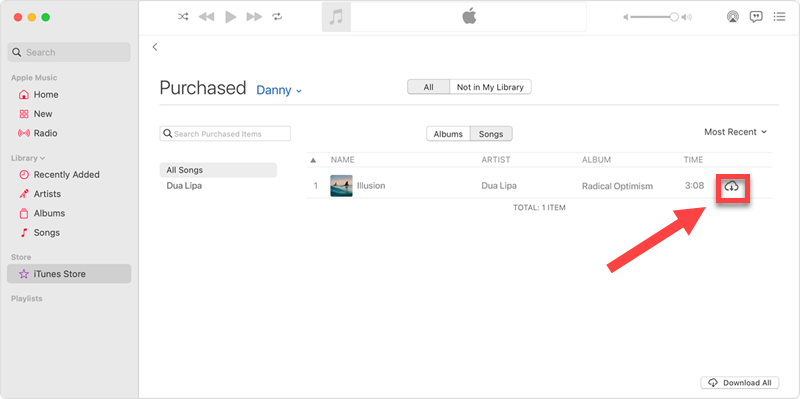
Task: Select the All filter
Action: coord(429,87)
